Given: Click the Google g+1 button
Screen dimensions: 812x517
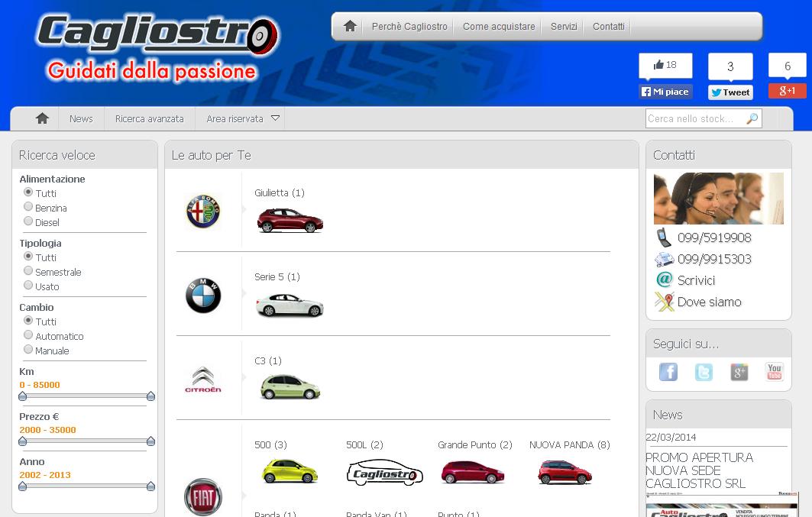Looking at the screenshot, I should coord(787,91).
